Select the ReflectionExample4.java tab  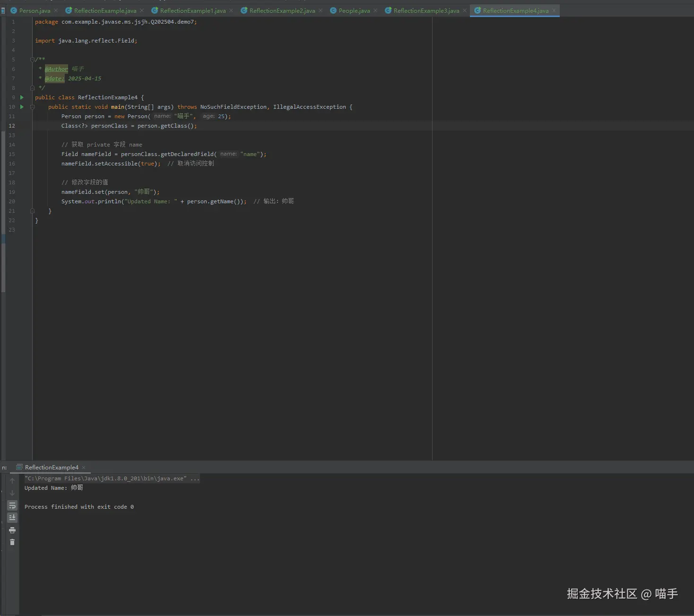(x=515, y=10)
